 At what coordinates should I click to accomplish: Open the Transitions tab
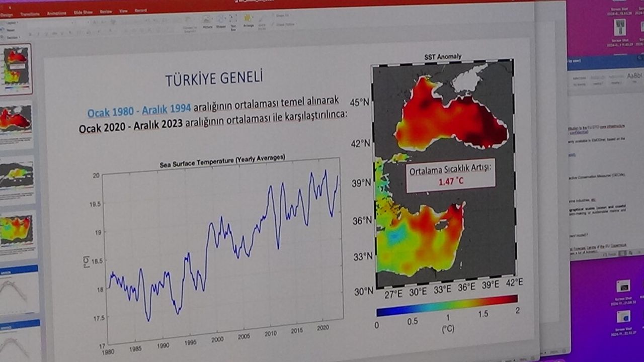(x=30, y=14)
